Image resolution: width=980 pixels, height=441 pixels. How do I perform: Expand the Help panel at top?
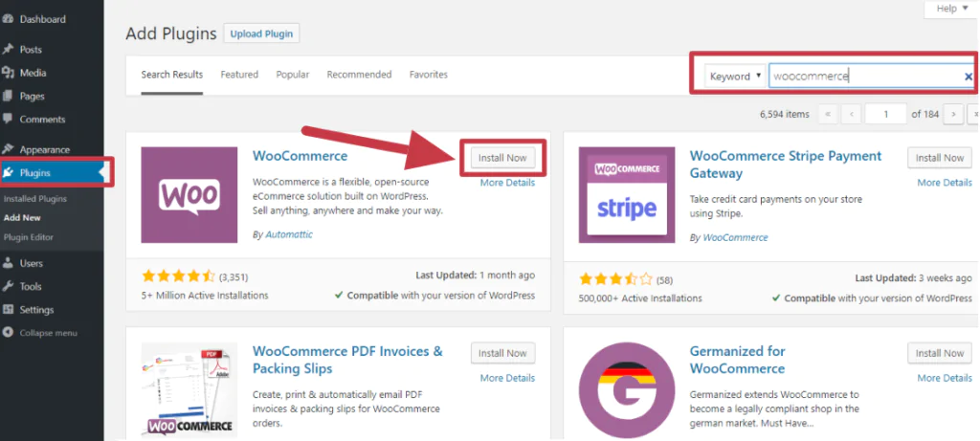950,9
